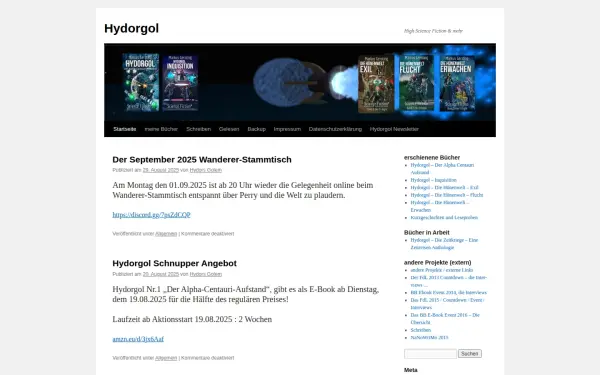Follow the discord.gg invitation link
Screen dimensions: 600x375
151,215
